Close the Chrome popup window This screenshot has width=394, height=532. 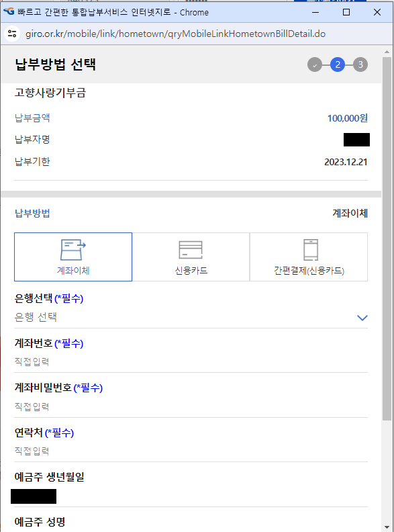377,12
